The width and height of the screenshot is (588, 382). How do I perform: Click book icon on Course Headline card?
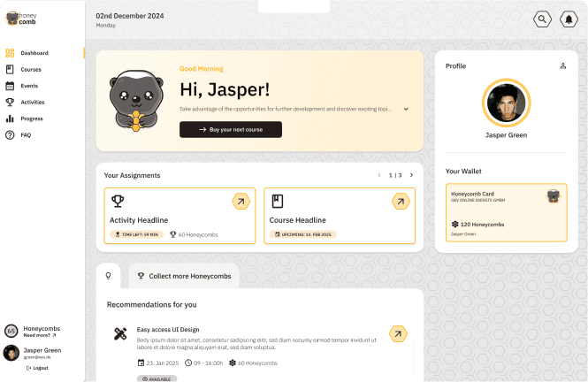pyautogui.click(x=278, y=201)
